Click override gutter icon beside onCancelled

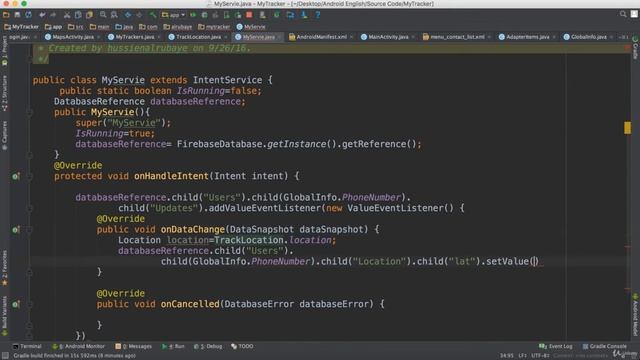click(x=16, y=304)
